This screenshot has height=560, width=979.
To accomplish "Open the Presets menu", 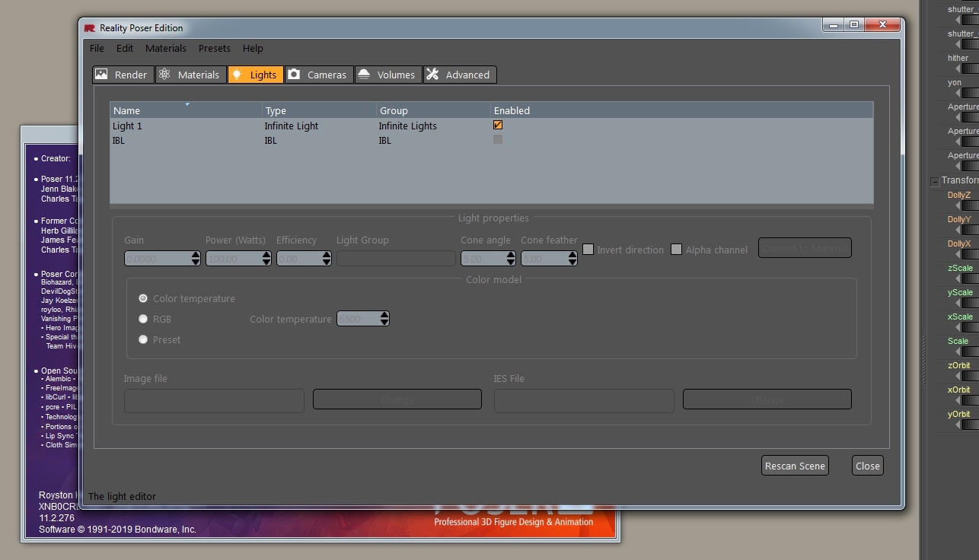I will [215, 48].
